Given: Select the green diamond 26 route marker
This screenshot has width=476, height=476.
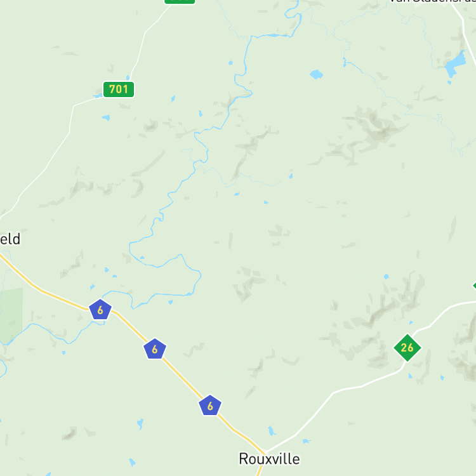Looking at the screenshot, I should (407, 348).
